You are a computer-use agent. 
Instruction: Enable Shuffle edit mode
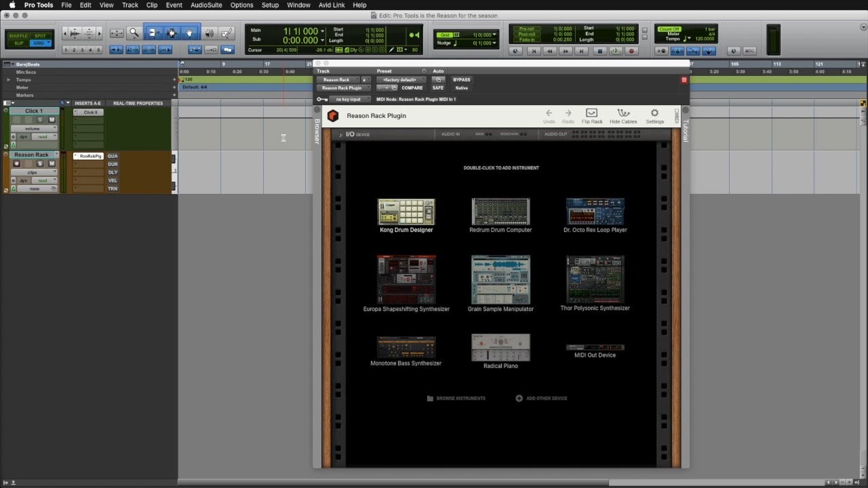pos(18,36)
